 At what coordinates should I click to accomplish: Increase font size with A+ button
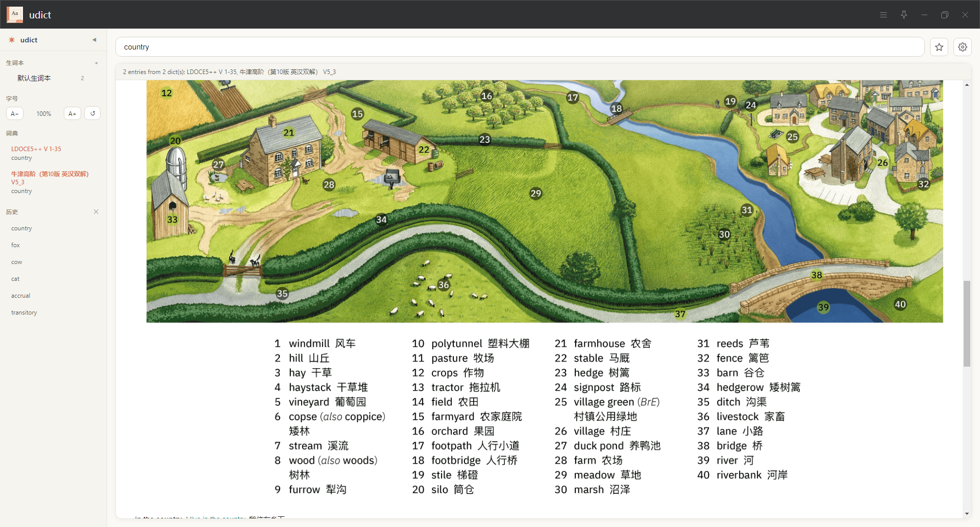point(72,113)
